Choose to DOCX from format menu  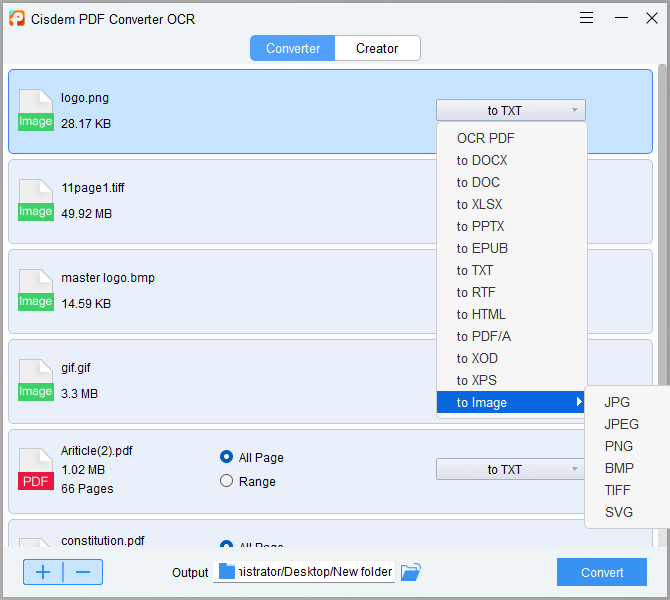point(511,160)
